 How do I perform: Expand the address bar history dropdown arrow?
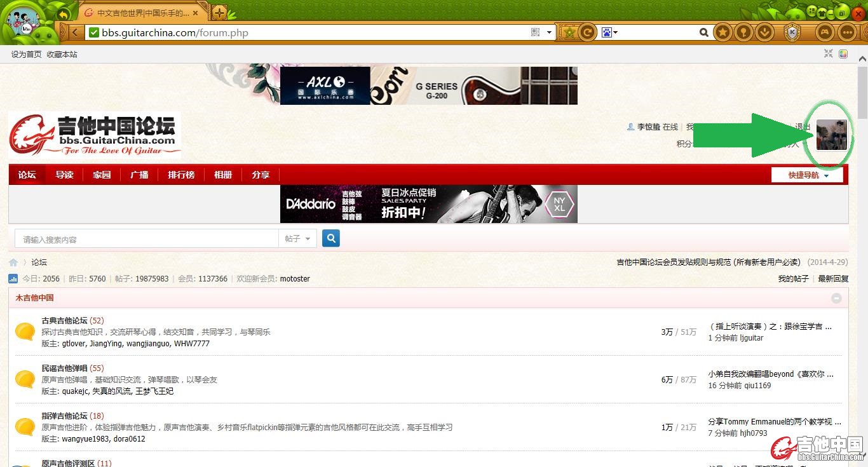[550, 32]
